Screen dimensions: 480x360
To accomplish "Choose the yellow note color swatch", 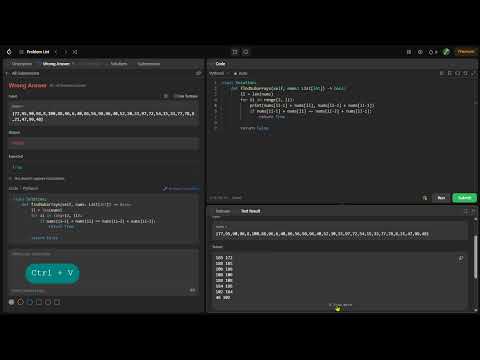I will pyautogui.click(x=20, y=302).
